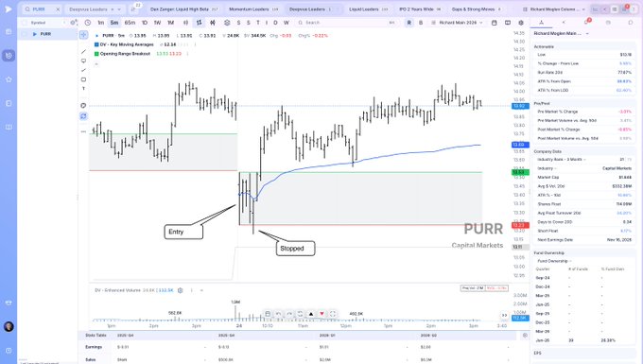Collapse the indicator legend chevron

click(x=96, y=64)
